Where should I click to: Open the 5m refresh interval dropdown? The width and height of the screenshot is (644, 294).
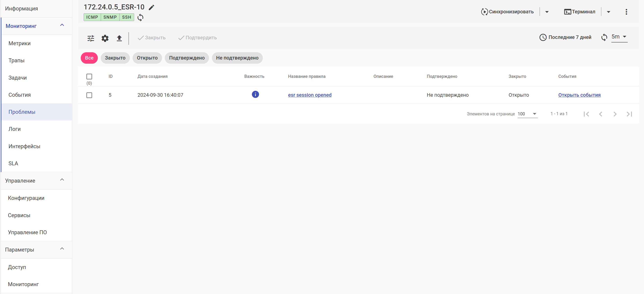pyautogui.click(x=619, y=37)
